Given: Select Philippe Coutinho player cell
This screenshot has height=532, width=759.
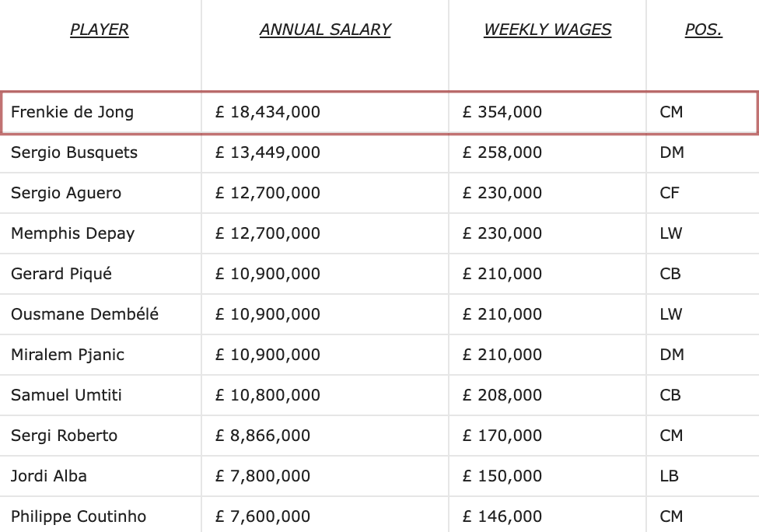Looking at the screenshot, I should (x=79, y=516).
